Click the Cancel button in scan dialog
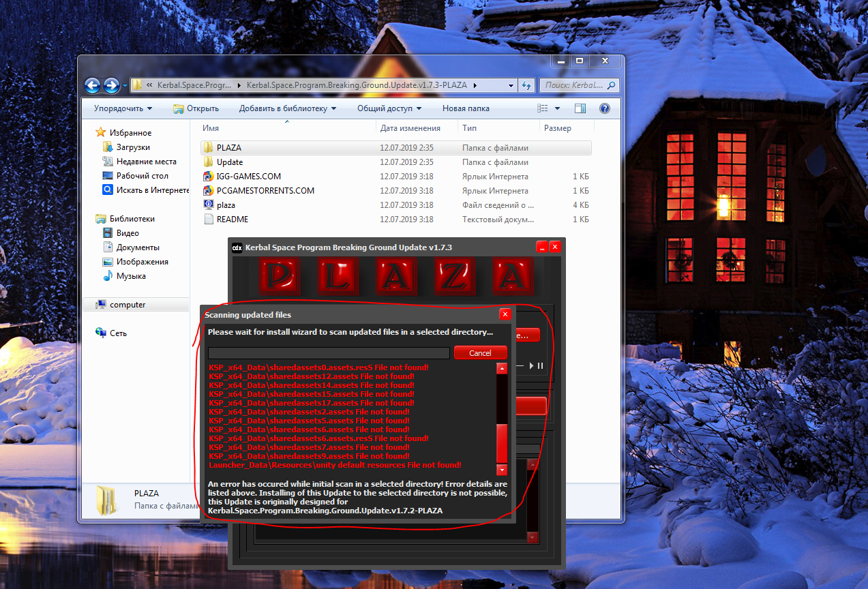The width and height of the screenshot is (868, 589). (481, 353)
